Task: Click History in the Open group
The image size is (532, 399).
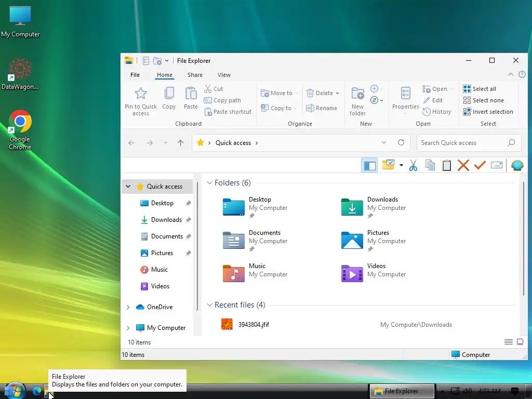Action: [x=436, y=112]
